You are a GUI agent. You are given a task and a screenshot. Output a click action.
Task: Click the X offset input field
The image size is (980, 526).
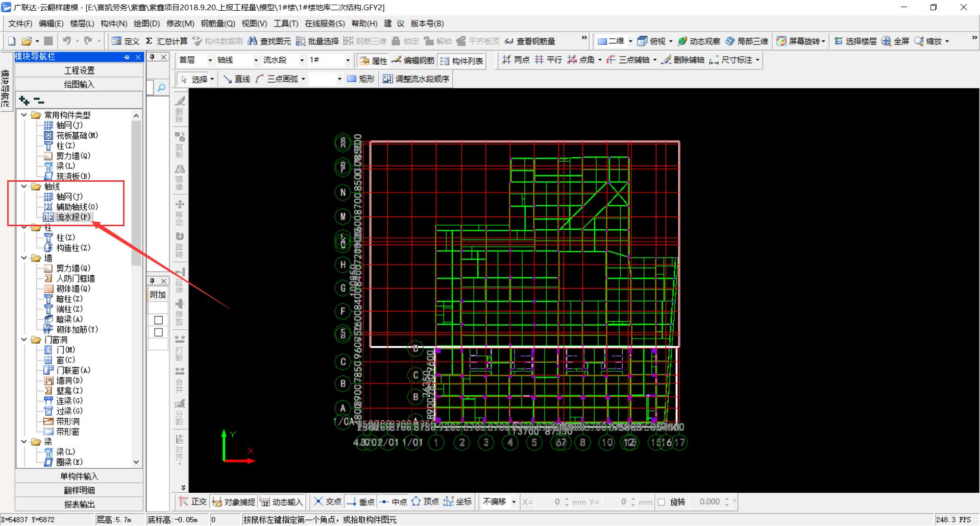click(548, 502)
